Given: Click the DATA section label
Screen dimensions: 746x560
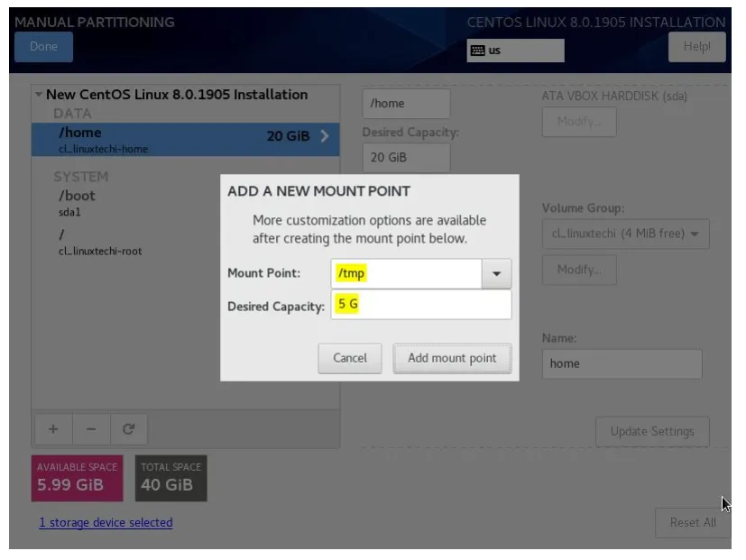Looking at the screenshot, I should coord(72,114).
